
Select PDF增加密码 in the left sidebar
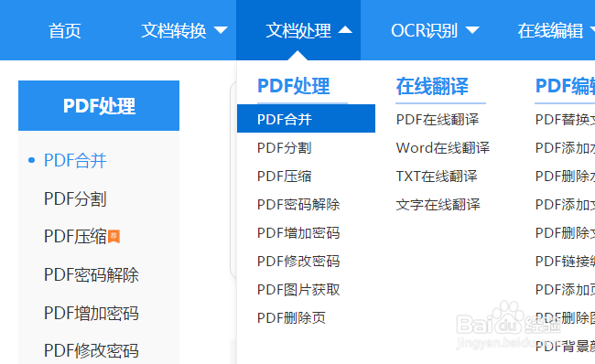coord(92,313)
